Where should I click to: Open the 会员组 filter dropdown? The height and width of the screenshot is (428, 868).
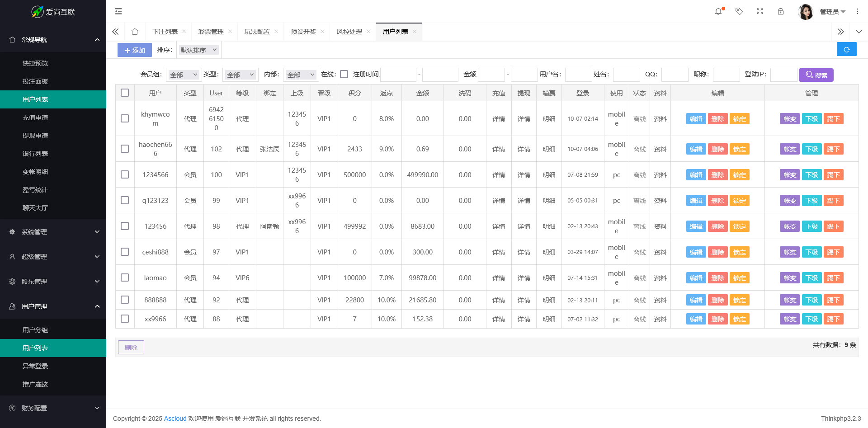click(184, 75)
